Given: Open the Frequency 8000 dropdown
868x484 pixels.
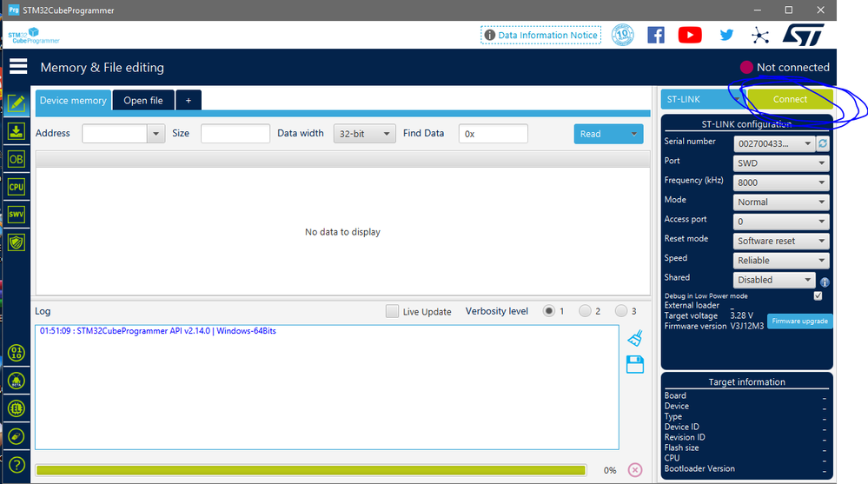Looking at the screenshot, I should click(x=781, y=182).
